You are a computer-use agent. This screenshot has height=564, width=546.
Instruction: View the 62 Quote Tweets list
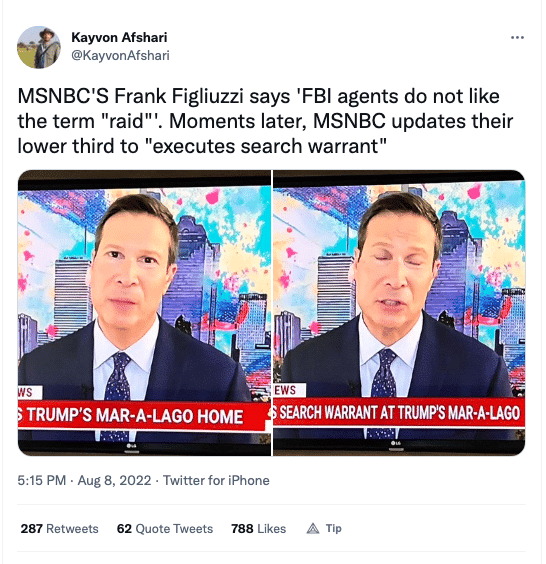(165, 528)
